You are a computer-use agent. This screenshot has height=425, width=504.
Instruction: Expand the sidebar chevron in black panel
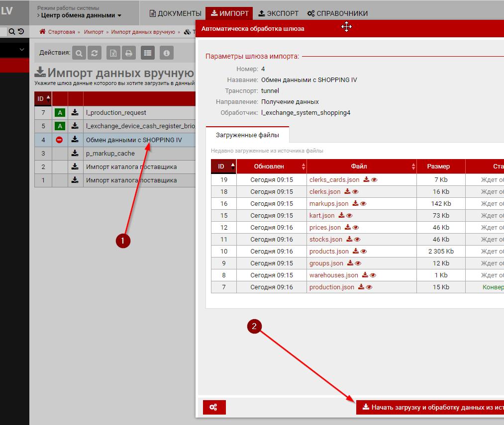coord(22,50)
